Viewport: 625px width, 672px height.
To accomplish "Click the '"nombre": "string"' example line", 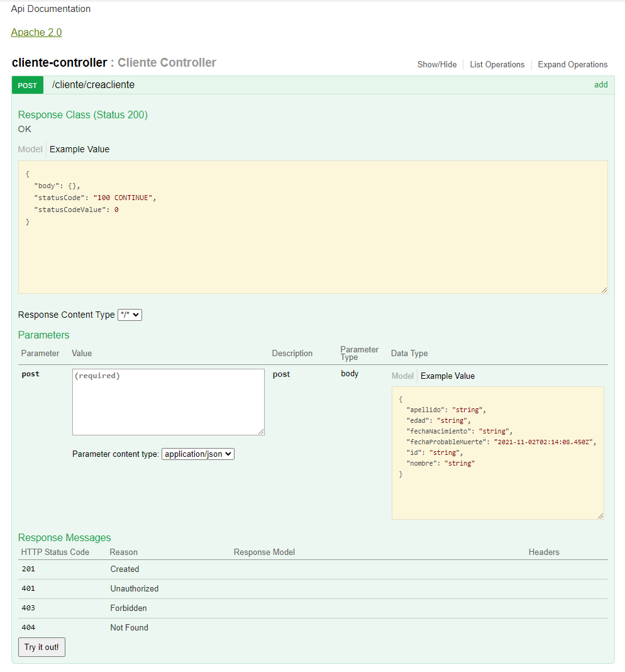I will pos(440,463).
